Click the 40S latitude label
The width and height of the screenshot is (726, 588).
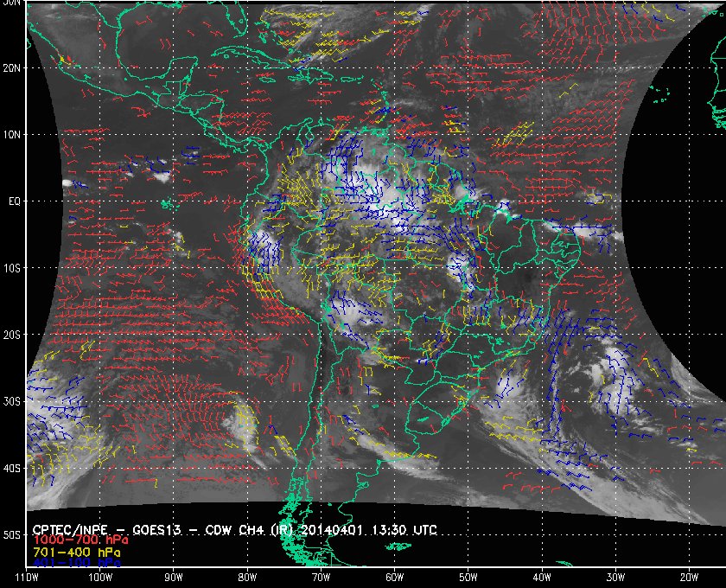point(11,468)
